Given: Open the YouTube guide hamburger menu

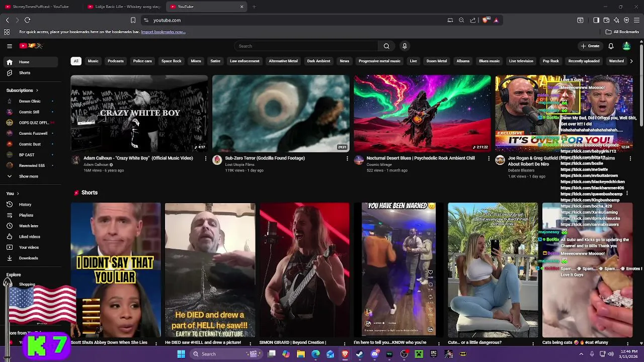Looking at the screenshot, I should pos(10,46).
